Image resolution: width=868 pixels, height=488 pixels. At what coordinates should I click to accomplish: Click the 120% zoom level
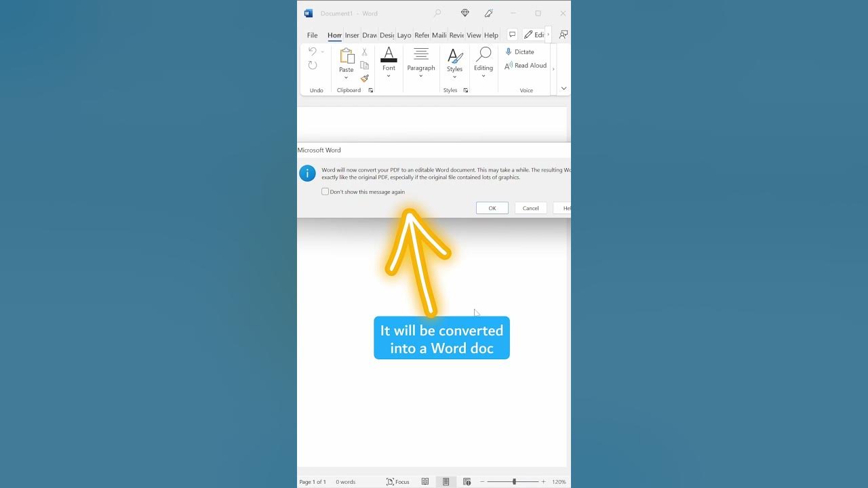(x=559, y=482)
